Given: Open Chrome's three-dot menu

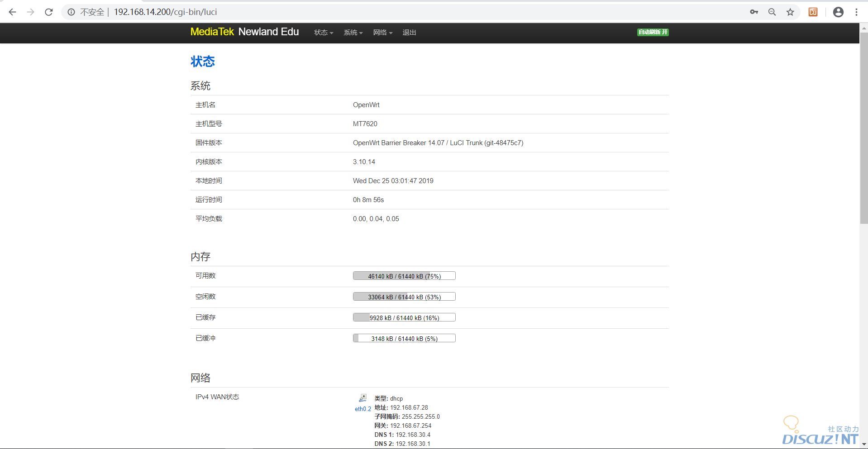Looking at the screenshot, I should tap(856, 12).
